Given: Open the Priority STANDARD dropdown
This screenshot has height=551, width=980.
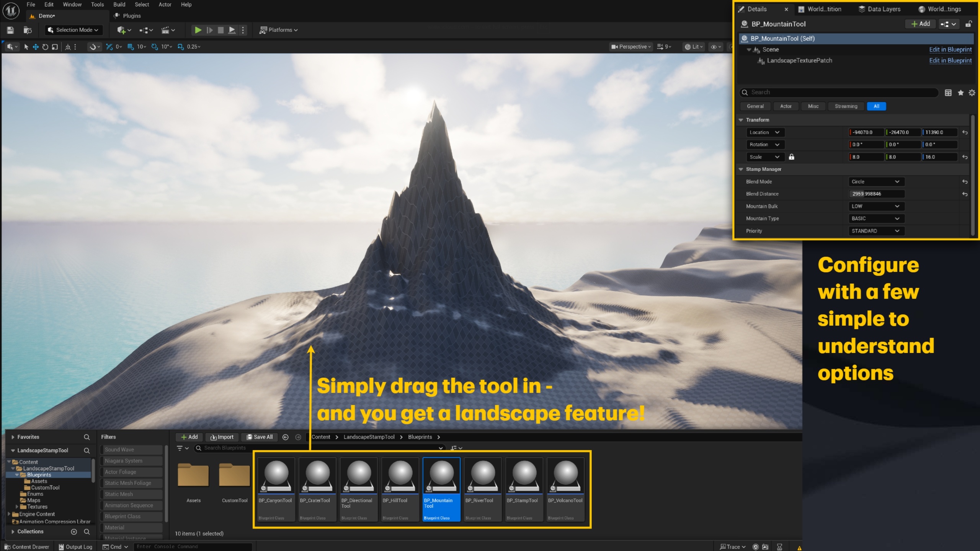Looking at the screenshot, I should 876,231.
